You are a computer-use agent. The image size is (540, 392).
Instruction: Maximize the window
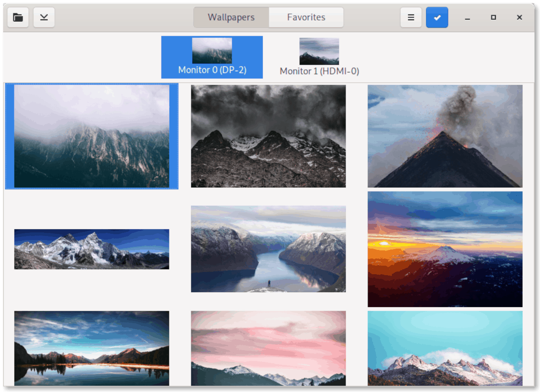494,18
